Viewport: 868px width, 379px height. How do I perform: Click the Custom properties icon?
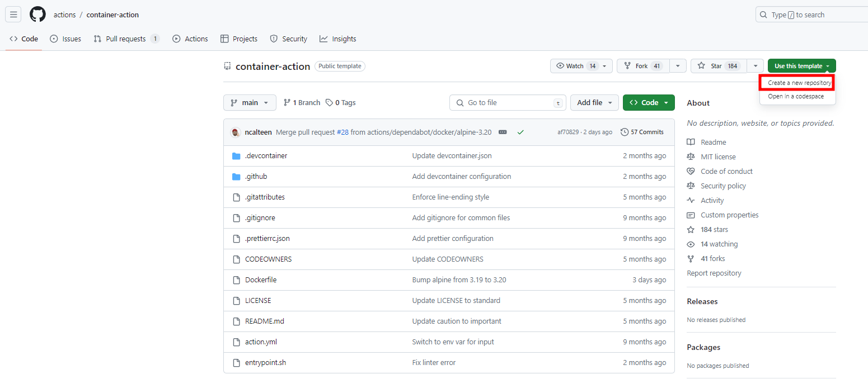(x=691, y=215)
